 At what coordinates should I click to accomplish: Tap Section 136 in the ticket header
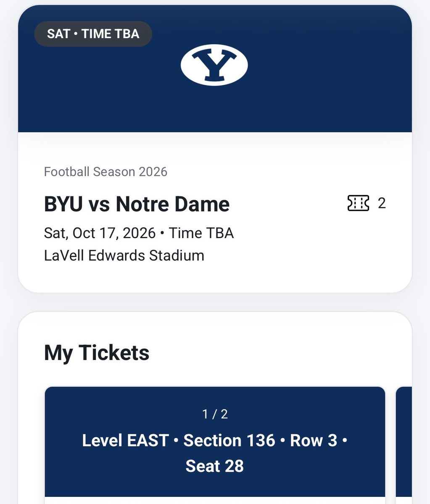[x=229, y=441]
